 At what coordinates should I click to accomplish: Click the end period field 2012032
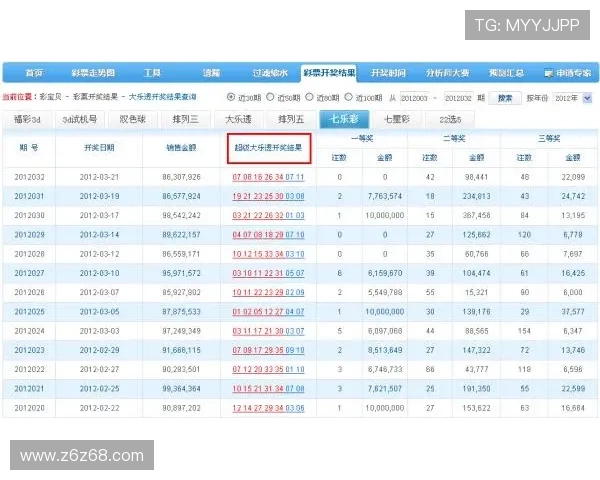point(458,98)
